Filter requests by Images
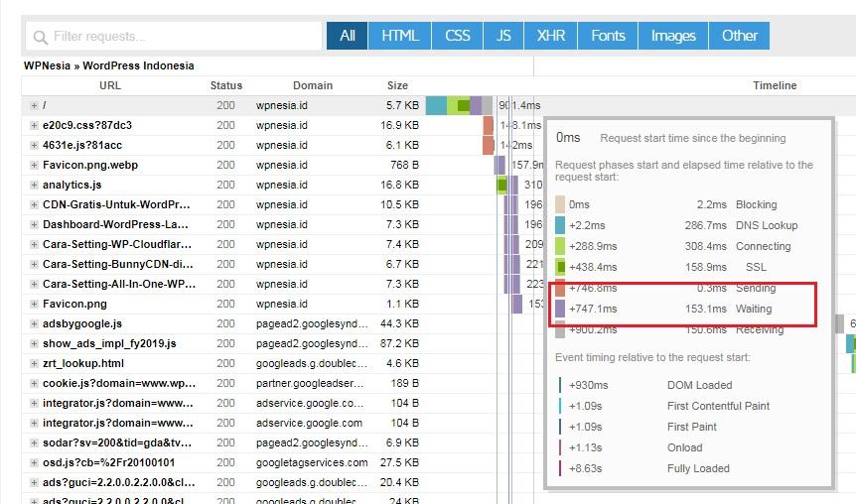 (x=673, y=36)
